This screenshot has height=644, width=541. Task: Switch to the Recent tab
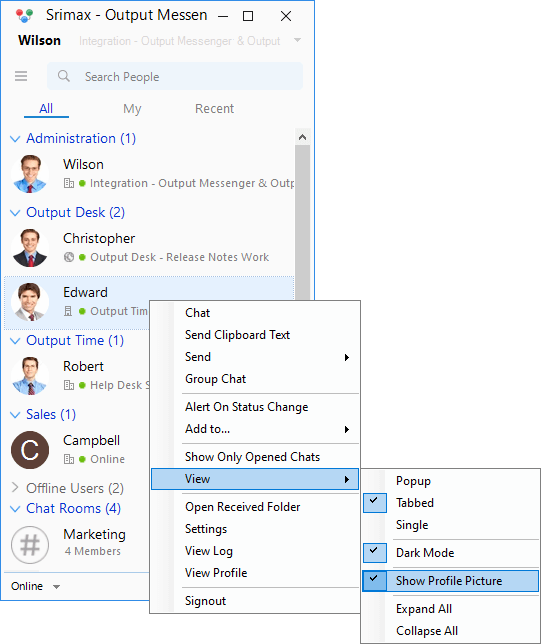(x=214, y=108)
